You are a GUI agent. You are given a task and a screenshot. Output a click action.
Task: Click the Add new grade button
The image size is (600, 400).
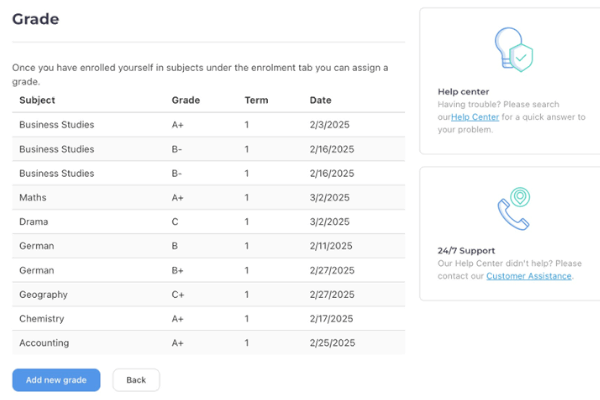coord(56,380)
